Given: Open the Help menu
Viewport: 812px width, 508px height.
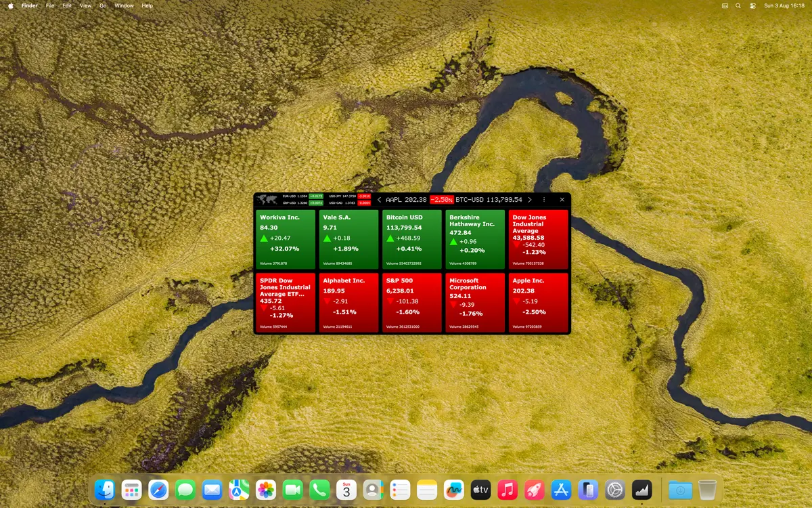Looking at the screenshot, I should click(x=148, y=5).
